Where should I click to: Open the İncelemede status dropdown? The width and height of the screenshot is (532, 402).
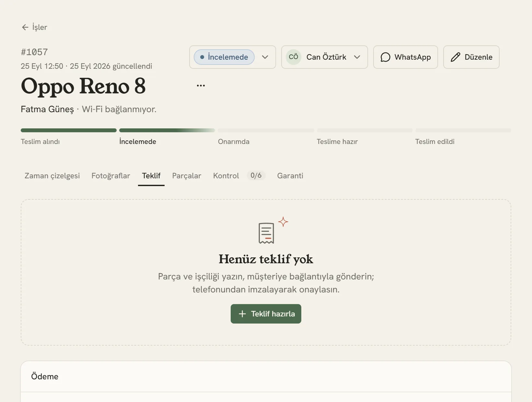tap(233, 57)
